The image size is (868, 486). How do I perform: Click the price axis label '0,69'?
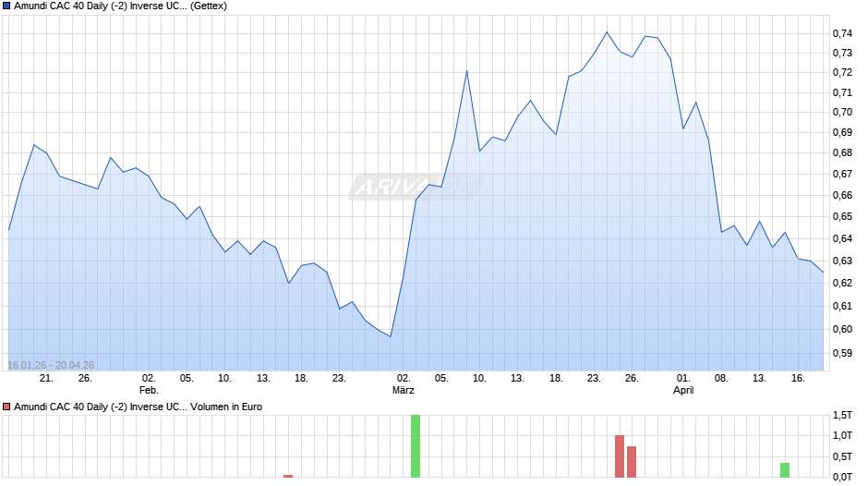click(x=842, y=132)
